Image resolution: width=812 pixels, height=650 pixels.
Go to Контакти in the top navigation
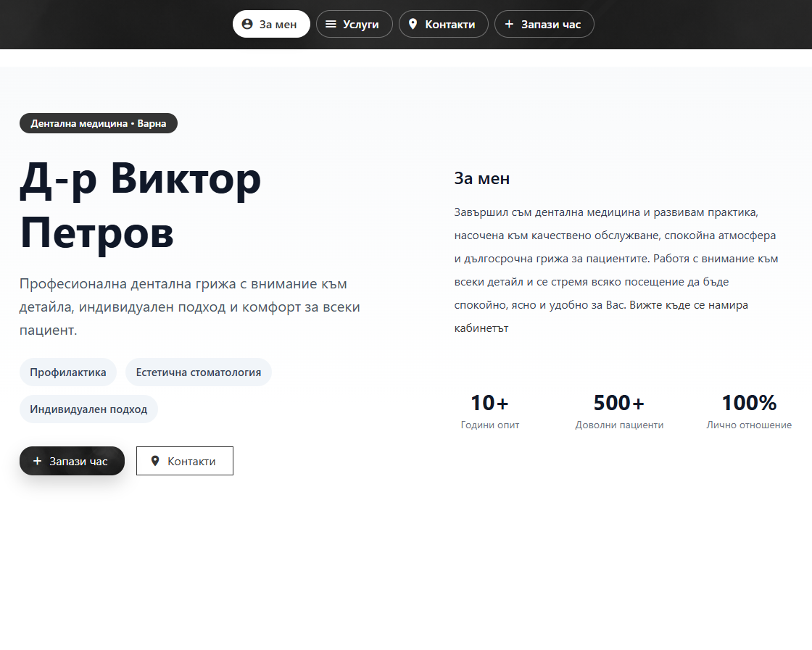pyautogui.click(x=443, y=24)
